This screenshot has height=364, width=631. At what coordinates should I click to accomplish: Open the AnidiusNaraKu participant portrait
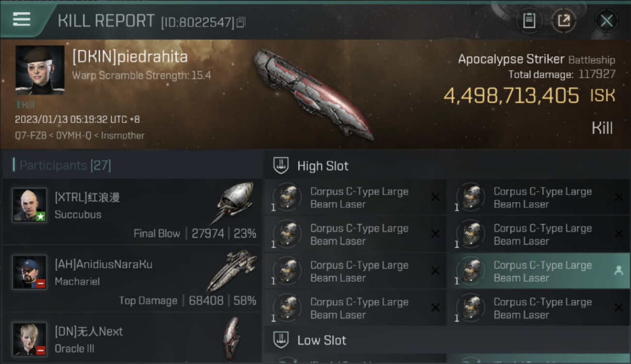click(30, 272)
